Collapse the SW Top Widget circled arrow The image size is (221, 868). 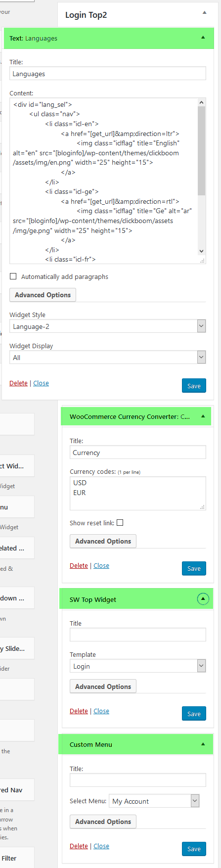point(203,599)
